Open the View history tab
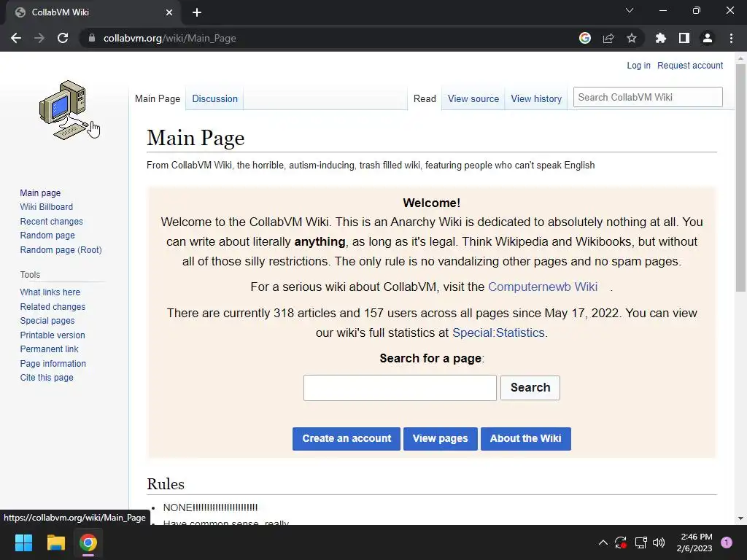The height and width of the screenshot is (560, 747). 536,98
